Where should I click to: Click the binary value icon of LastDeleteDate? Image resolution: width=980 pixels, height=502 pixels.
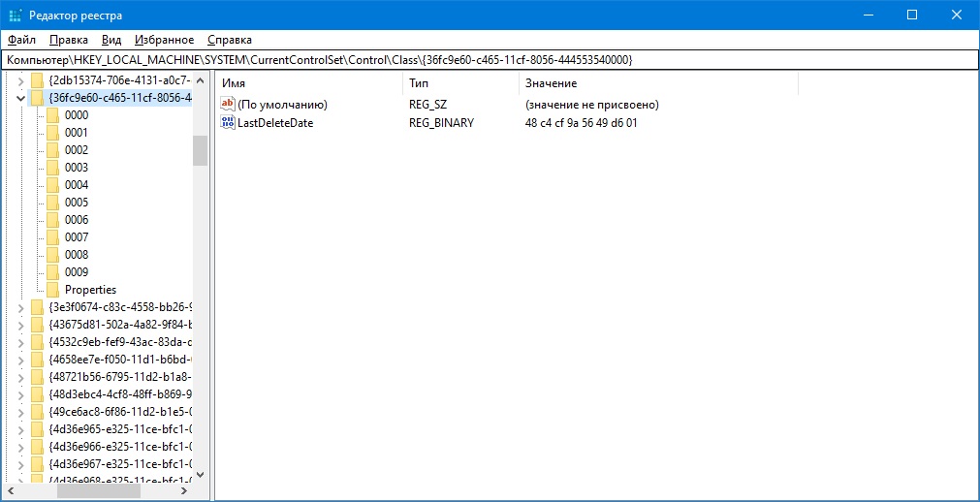[228, 123]
